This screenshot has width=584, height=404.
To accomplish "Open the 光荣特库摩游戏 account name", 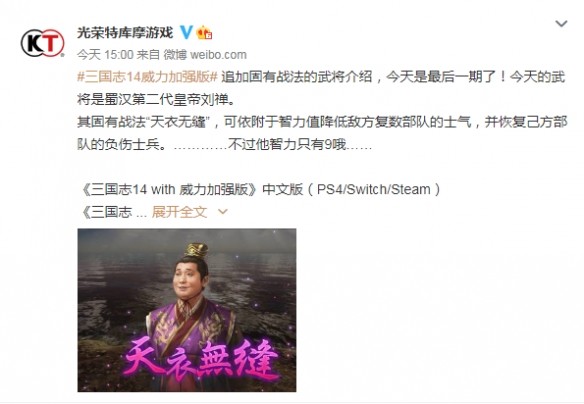I will [x=125, y=32].
